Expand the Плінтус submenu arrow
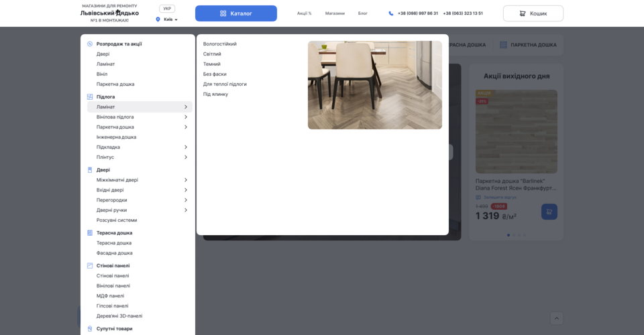644x335 pixels. coord(186,157)
